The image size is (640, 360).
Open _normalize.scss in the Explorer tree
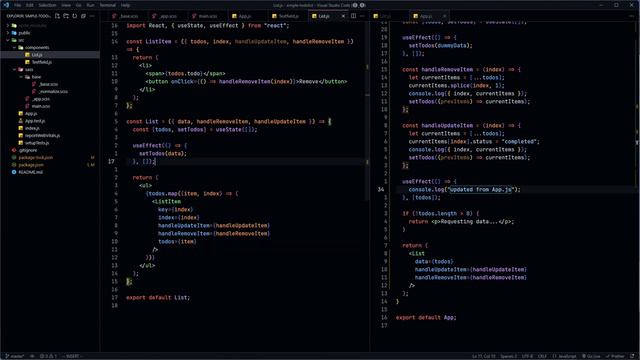[x=50, y=91]
